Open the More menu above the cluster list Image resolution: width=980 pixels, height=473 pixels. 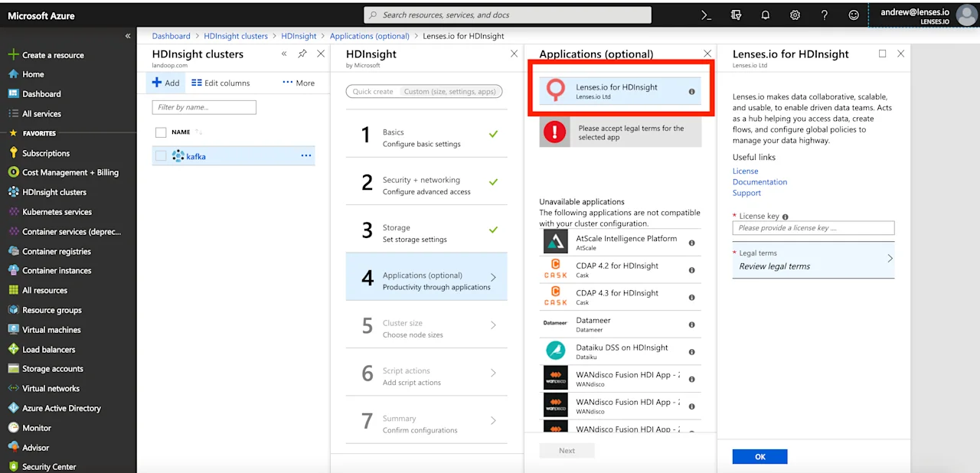point(299,83)
